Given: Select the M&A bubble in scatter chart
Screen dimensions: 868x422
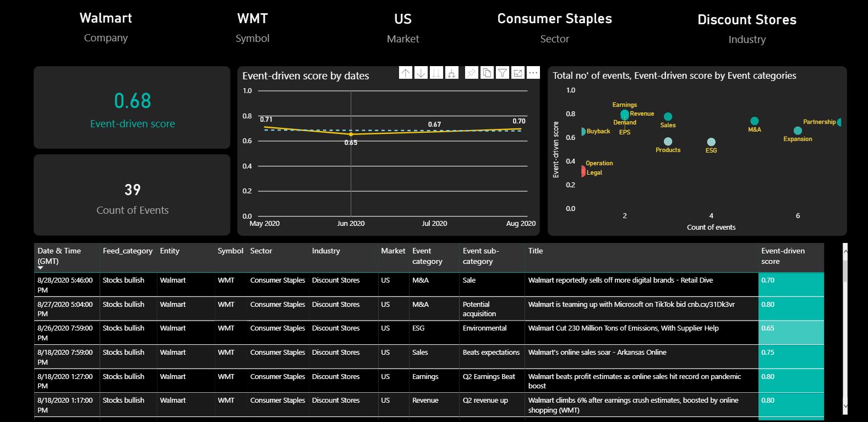Looking at the screenshot, I should [x=755, y=121].
